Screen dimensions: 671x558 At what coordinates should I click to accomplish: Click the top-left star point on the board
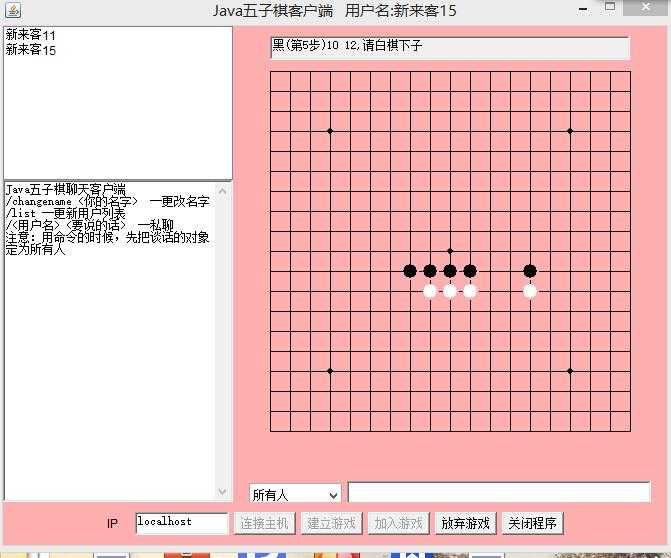click(x=330, y=131)
